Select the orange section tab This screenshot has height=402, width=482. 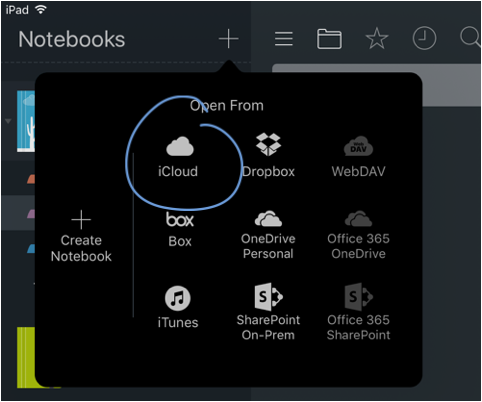(31, 179)
